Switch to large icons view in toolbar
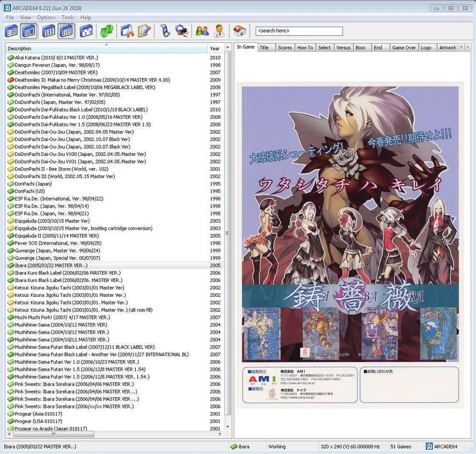 point(49,31)
